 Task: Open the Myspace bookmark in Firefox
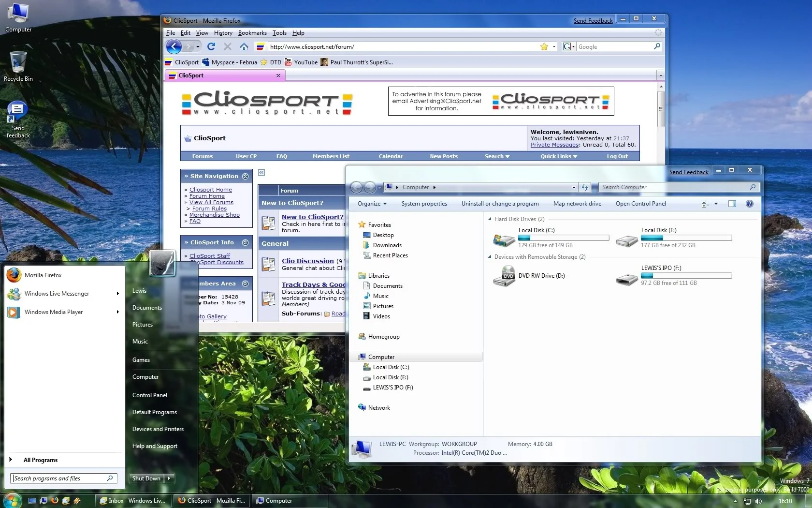pos(230,62)
